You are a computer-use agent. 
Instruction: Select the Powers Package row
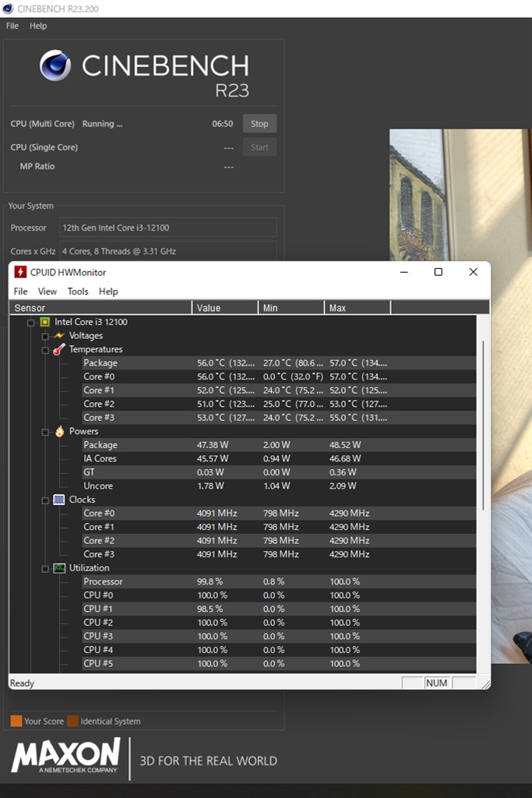[279, 445]
